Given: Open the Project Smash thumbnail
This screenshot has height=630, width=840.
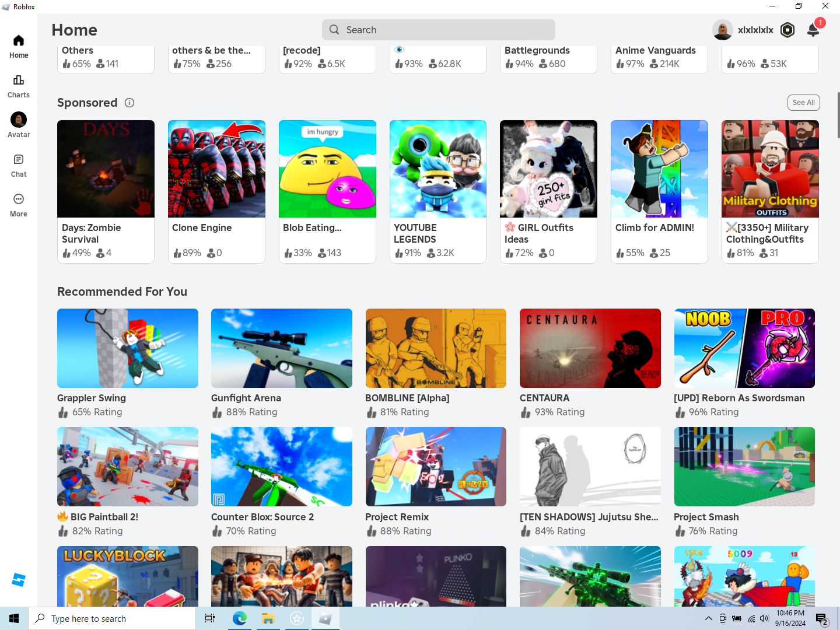Looking at the screenshot, I should [744, 467].
